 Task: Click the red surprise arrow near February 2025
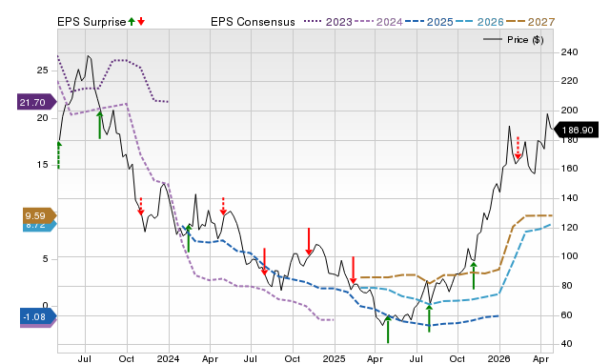[x=354, y=271]
